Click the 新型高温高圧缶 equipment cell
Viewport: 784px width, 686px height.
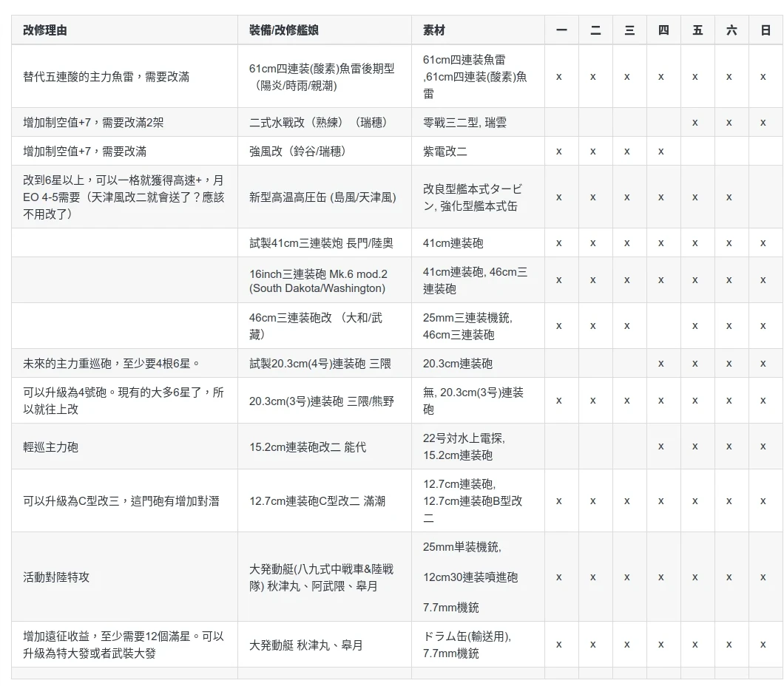(x=322, y=197)
